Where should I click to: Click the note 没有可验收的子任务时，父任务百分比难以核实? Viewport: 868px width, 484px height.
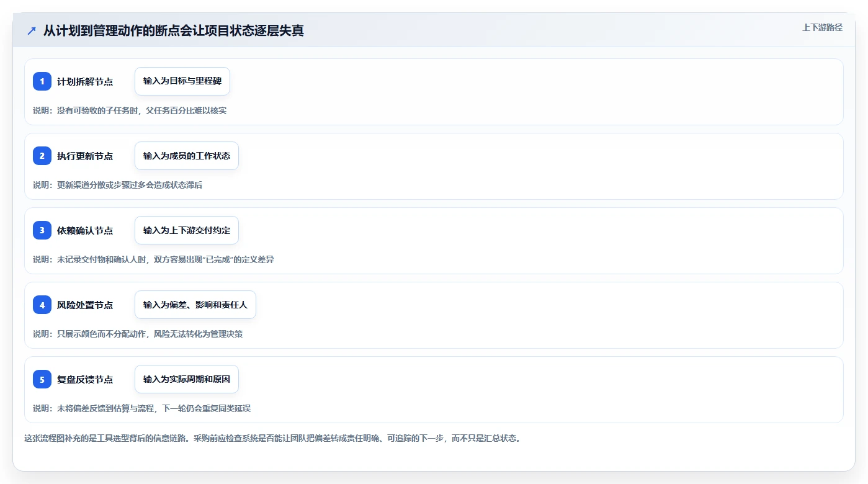130,110
